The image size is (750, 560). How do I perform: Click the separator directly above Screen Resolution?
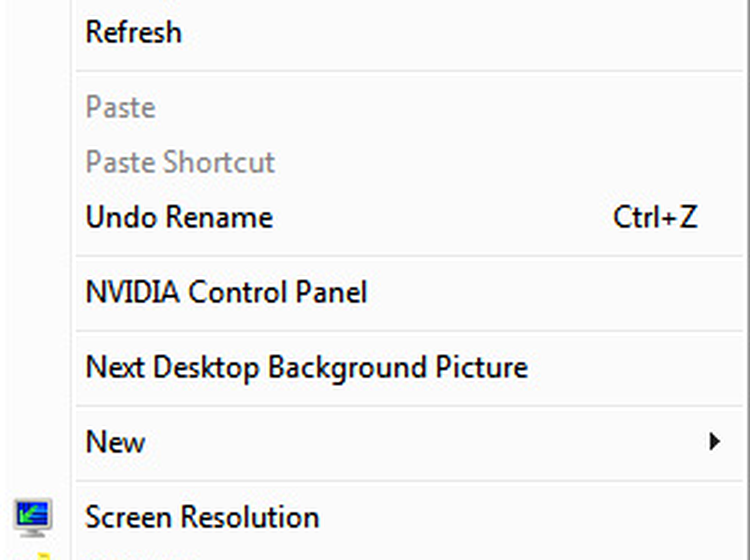tap(400, 480)
